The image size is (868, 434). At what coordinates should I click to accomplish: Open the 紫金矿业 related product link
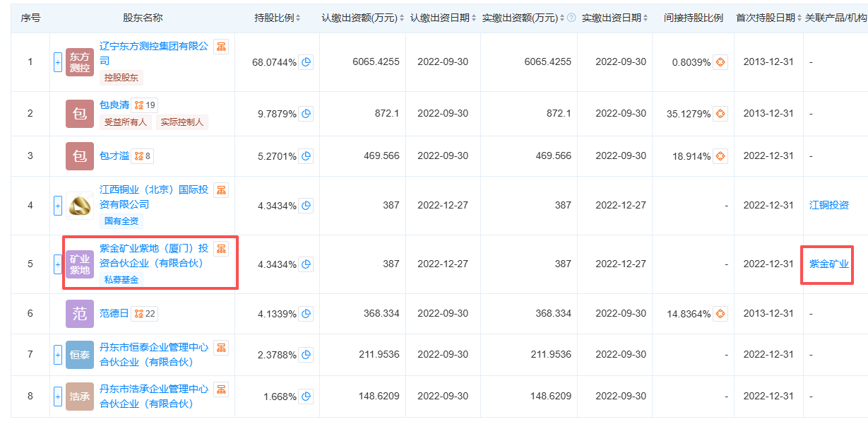[x=828, y=264]
